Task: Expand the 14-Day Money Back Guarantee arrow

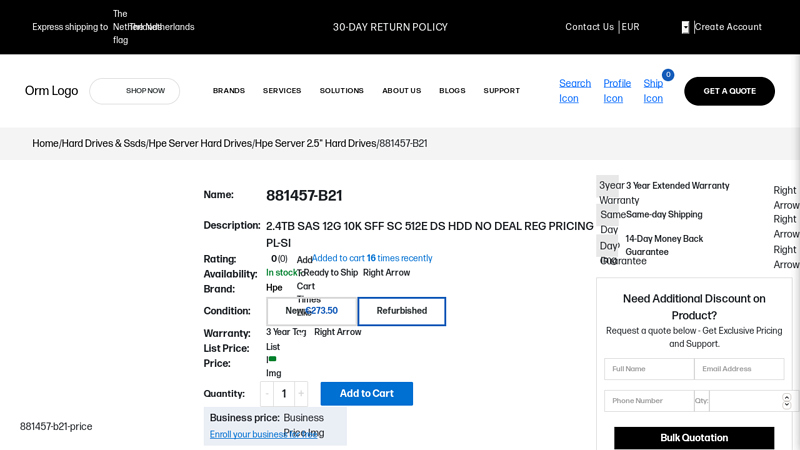Action: pyautogui.click(x=785, y=257)
